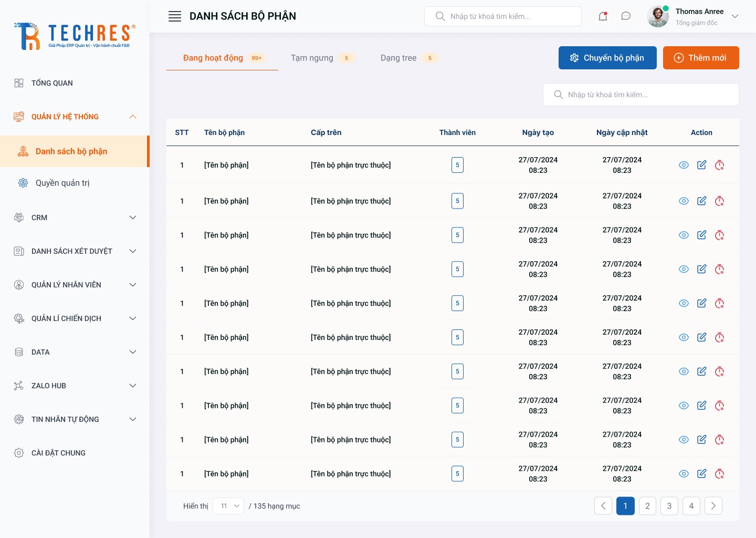The width and height of the screenshot is (756, 538).
Task: Expand the Quản lý nhân viên chevron
Action: click(133, 285)
